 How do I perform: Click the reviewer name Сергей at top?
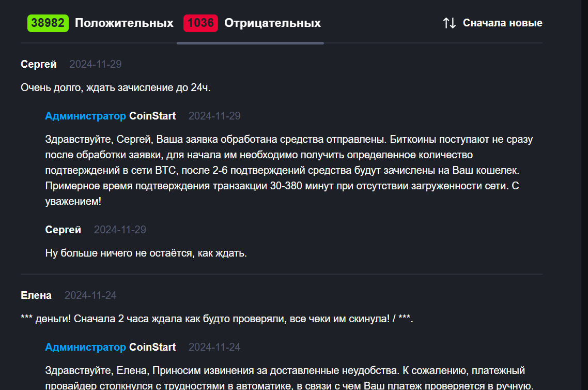(39, 64)
